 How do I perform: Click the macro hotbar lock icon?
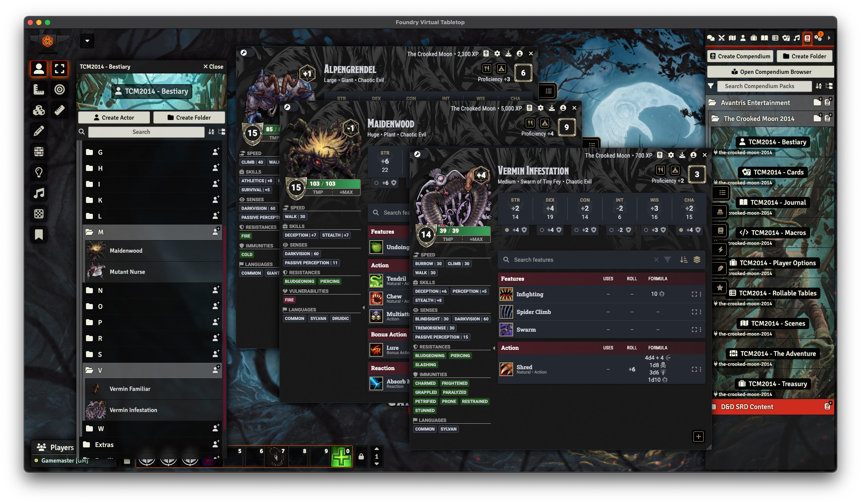coord(361,456)
